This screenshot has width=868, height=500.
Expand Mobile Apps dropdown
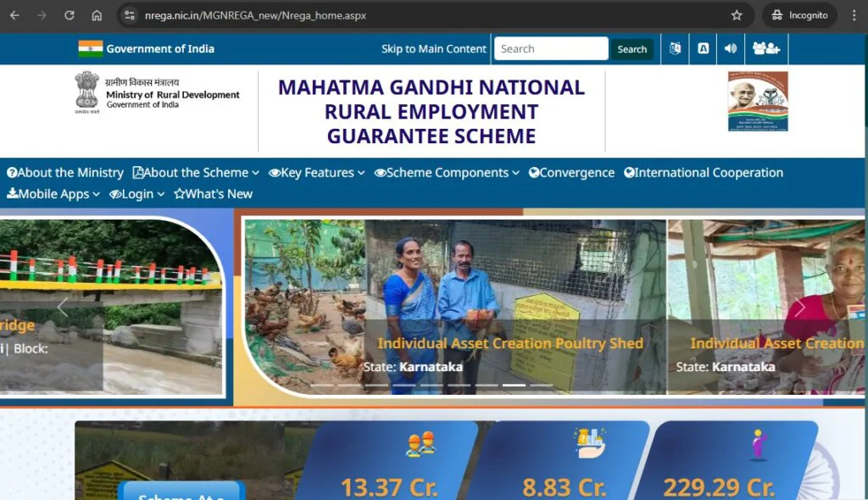tap(53, 194)
